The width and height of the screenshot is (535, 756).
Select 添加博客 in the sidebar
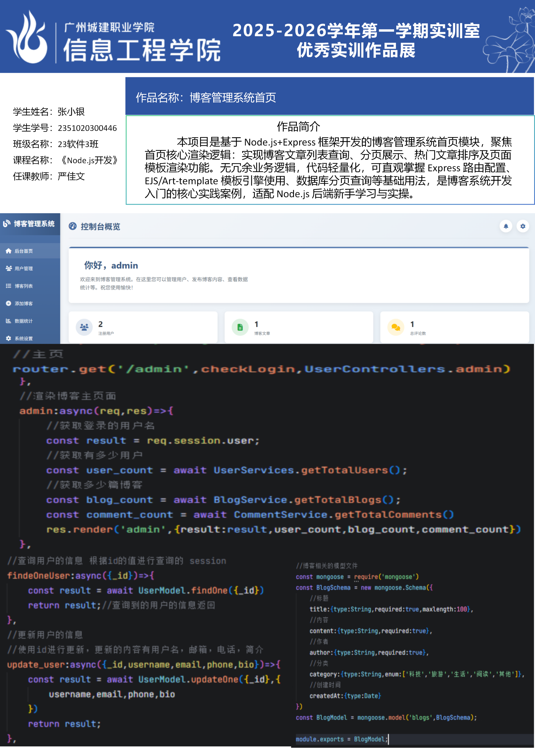click(x=24, y=303)
